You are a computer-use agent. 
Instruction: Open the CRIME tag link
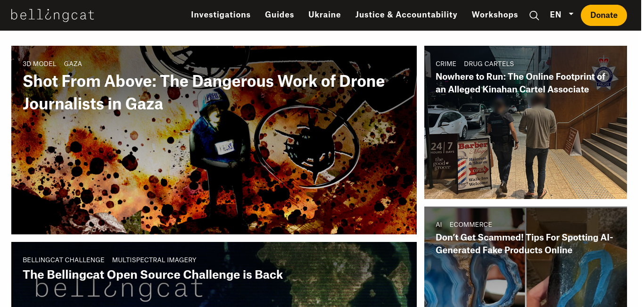[x=446, y=64]
